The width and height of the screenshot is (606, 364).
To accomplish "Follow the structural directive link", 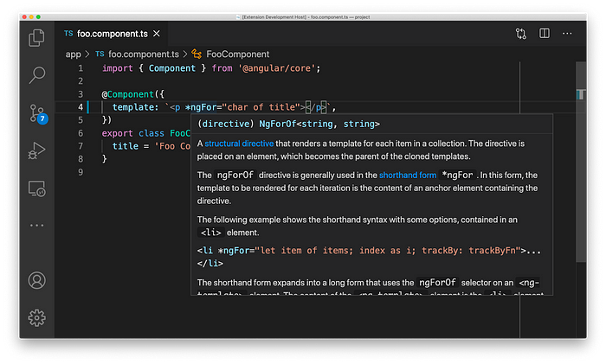I will (239, 144).
